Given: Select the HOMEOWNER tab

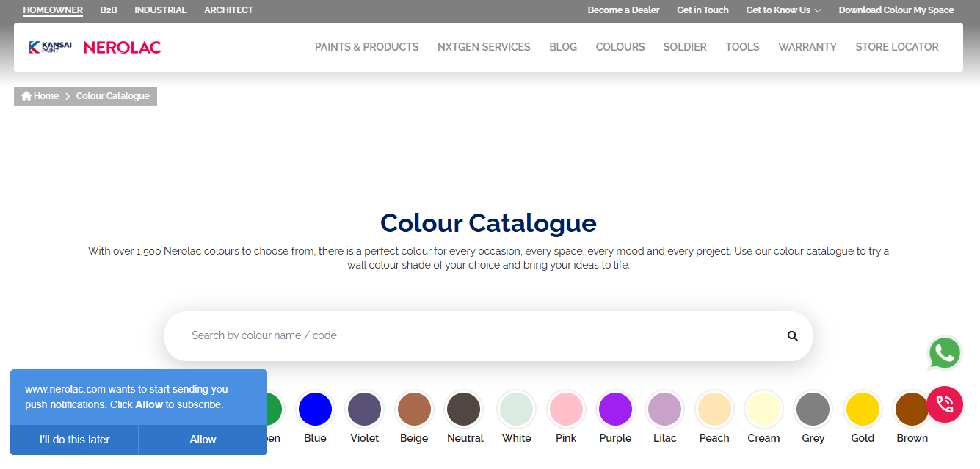Looking at the screenshot, I should pyautogui.click(x=53, y=10).
